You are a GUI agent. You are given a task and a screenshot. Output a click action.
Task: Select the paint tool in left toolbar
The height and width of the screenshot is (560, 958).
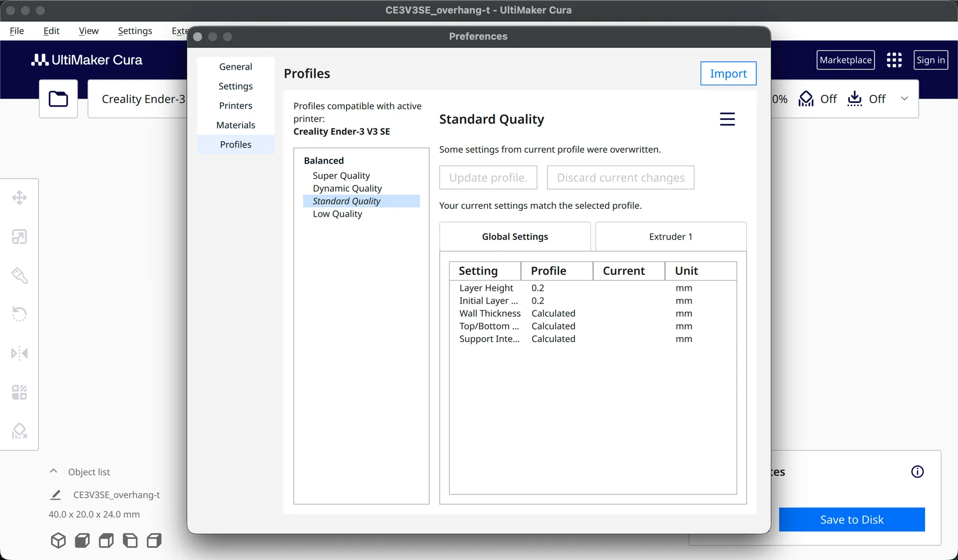coord(19,275)
